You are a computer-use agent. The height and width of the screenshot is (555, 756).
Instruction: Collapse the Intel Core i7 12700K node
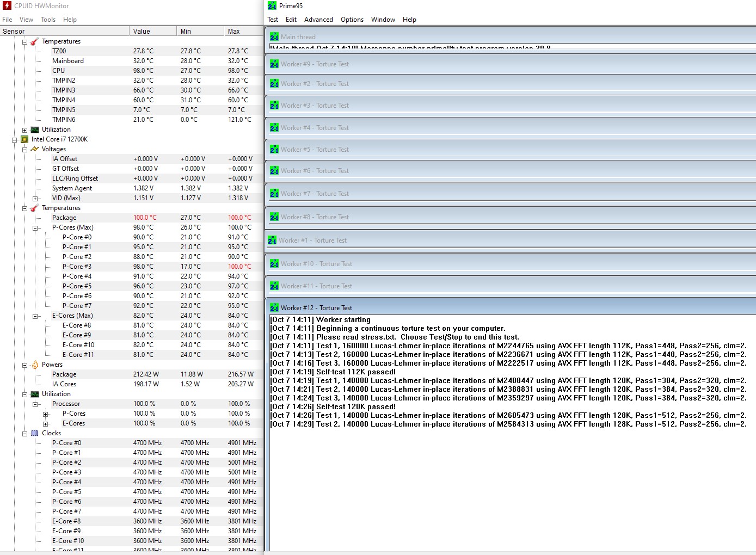[15, 140]
